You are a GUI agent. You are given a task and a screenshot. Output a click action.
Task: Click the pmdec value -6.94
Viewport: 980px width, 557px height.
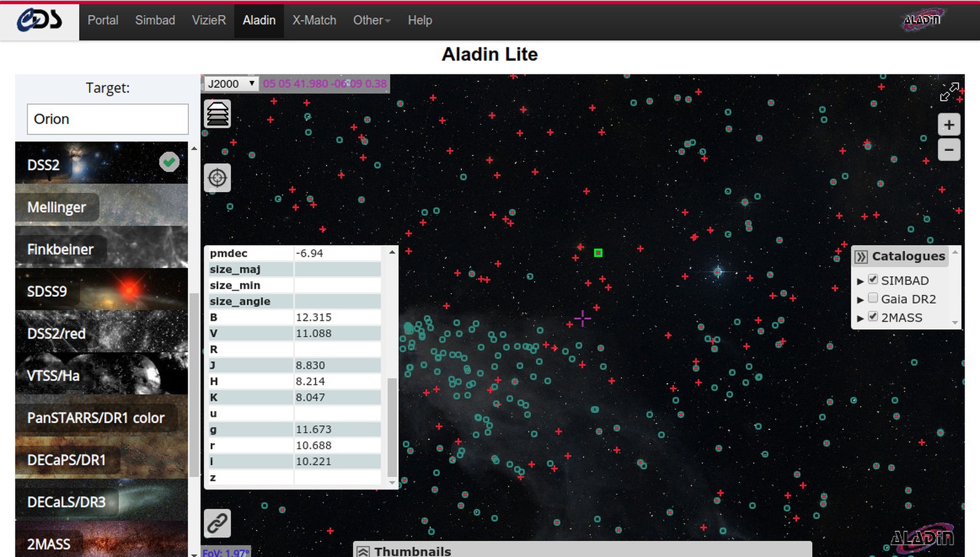[309, 253]
